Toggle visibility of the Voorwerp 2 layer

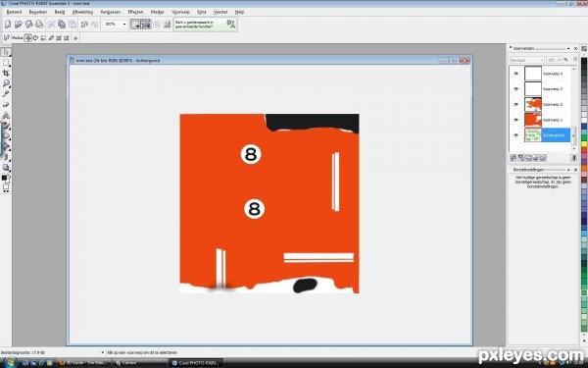coord(516,104)
